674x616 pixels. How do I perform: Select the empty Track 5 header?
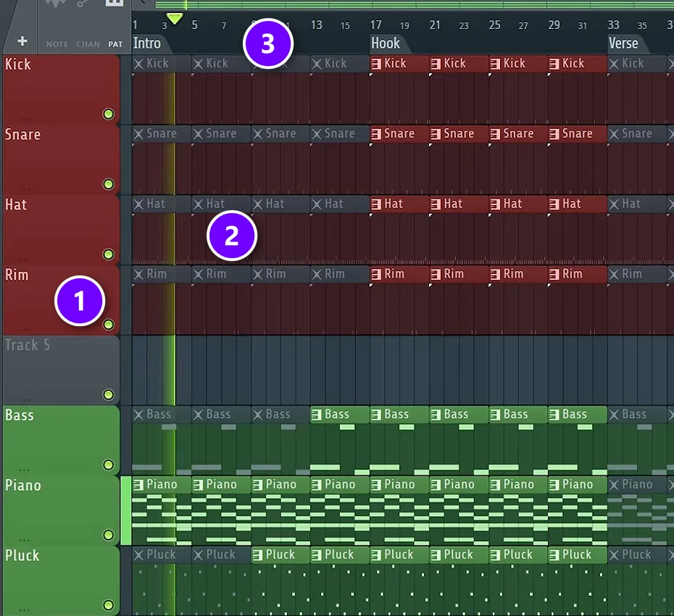(x=61, y=370)
